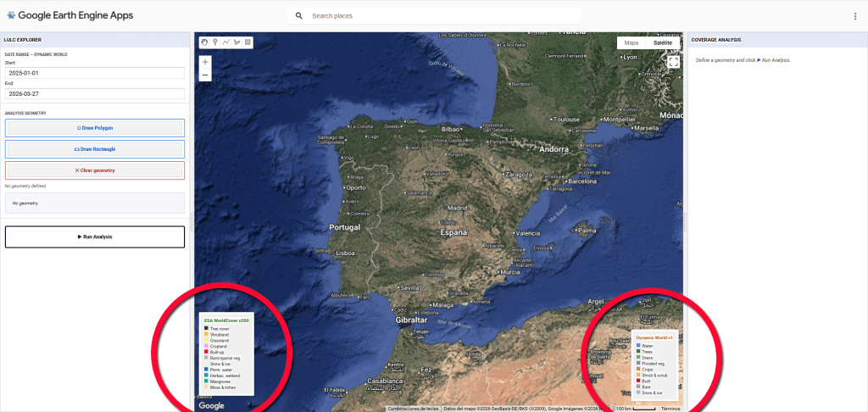This screenshot has width=868, height=412.
Task: Click the search magnifier icon
Action: click(x=298, y=16)
